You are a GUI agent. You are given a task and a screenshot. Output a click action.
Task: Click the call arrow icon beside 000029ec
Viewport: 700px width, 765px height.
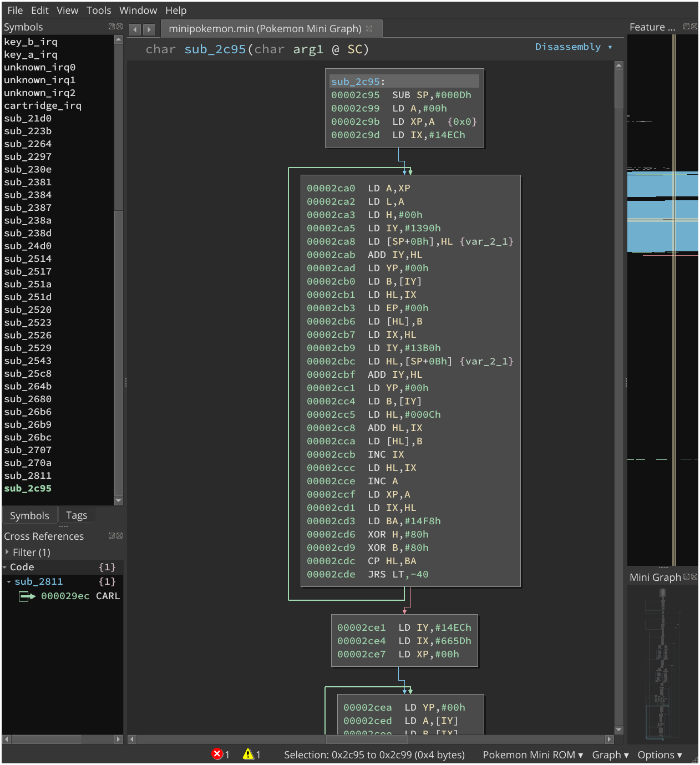click(x=27, y=596)
